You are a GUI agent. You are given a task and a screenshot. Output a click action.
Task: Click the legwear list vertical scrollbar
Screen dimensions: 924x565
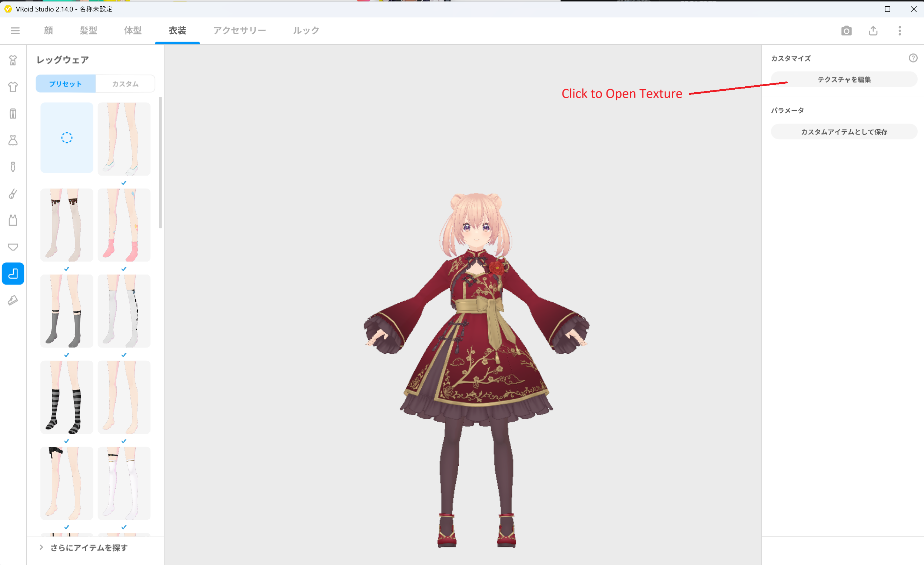pos(160,163)
